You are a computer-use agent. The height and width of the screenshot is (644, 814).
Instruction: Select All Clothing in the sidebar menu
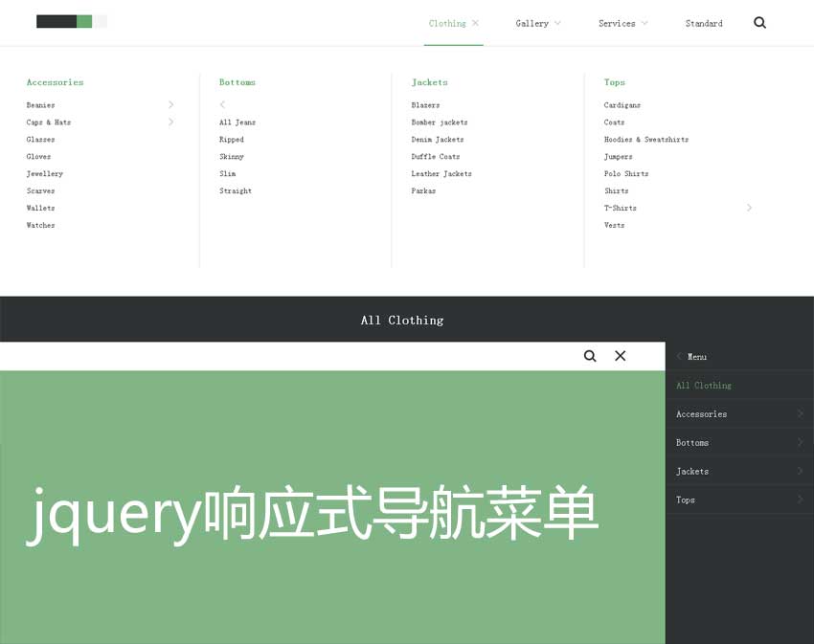tap(704, 386)
